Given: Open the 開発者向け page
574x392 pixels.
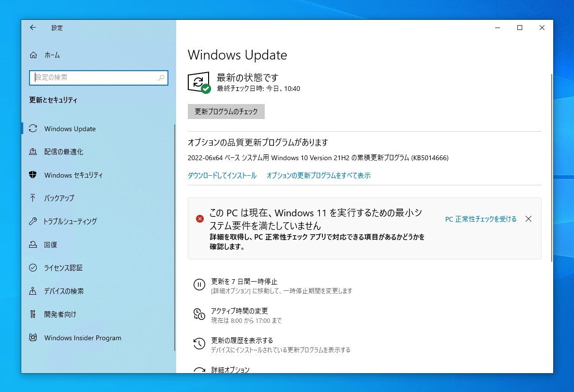Looking at the screenshot, I should (98, 314).
